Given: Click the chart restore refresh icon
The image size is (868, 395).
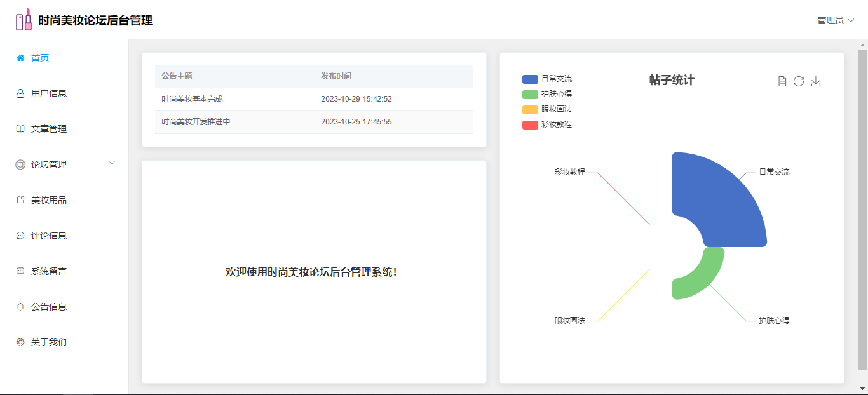Looking at the screenshot, I should tap(799, 81).
